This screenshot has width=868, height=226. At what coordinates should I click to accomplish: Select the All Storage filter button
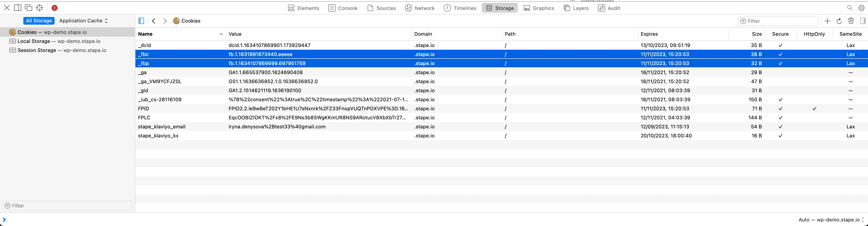coord(39,21)
